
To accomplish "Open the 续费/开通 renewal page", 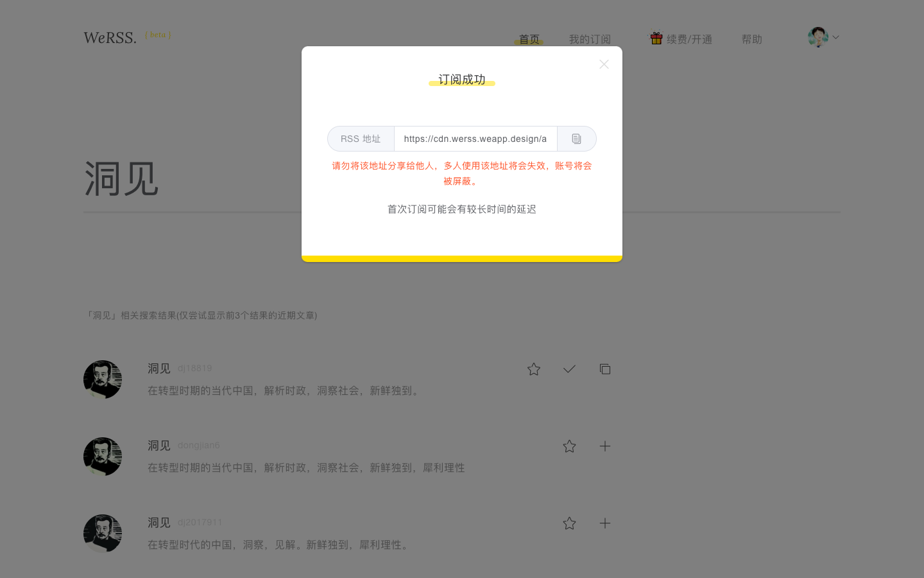I will (689, 39).
